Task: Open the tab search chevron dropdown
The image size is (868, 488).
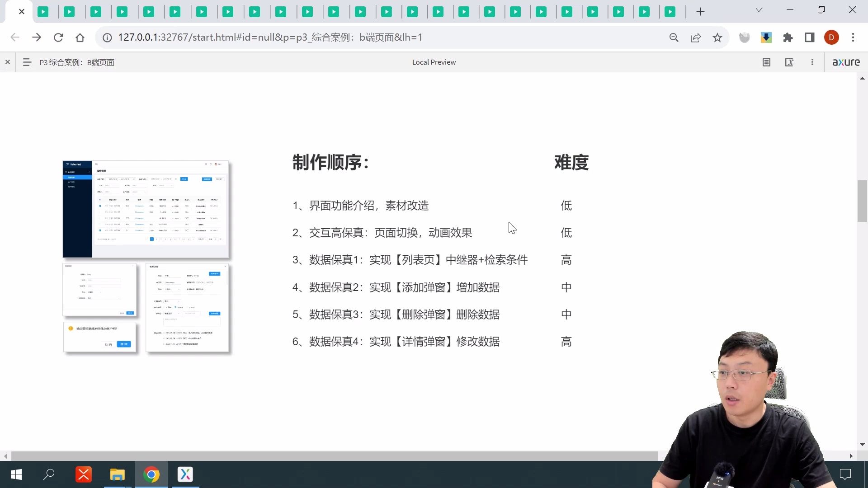Action: pos(759,9)
